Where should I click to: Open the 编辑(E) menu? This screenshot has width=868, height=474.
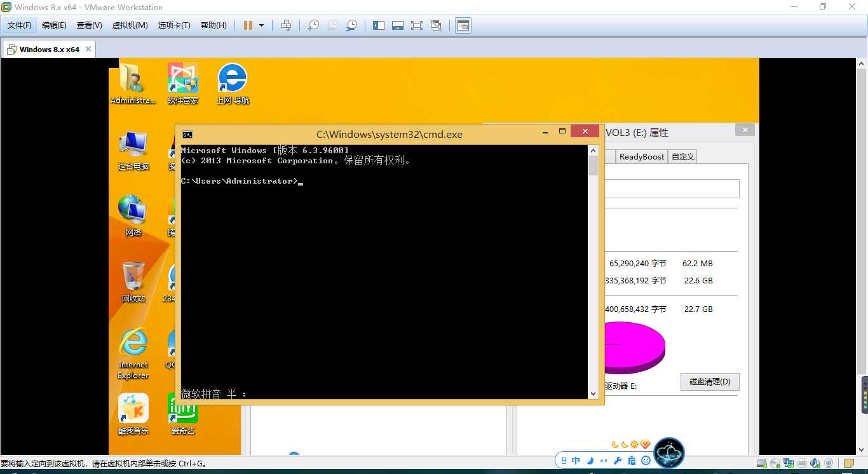[x=54, y=25]
